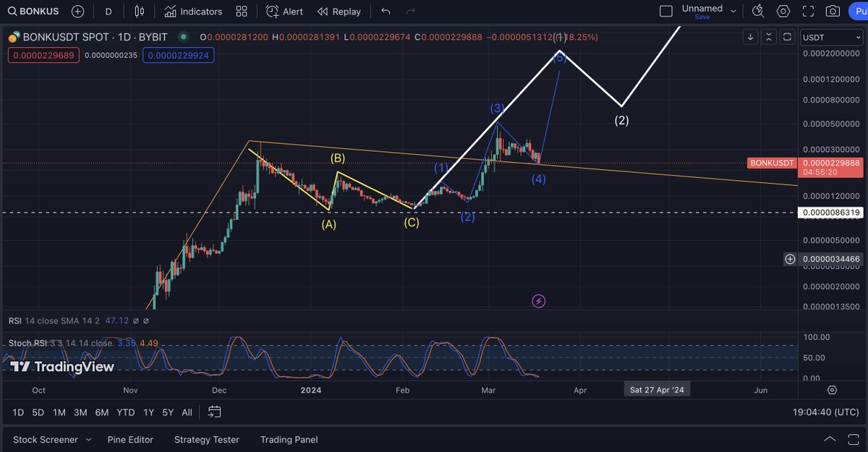Select the yellow (B) wave label
Screen dimensions: 868x452
[337, 158]
